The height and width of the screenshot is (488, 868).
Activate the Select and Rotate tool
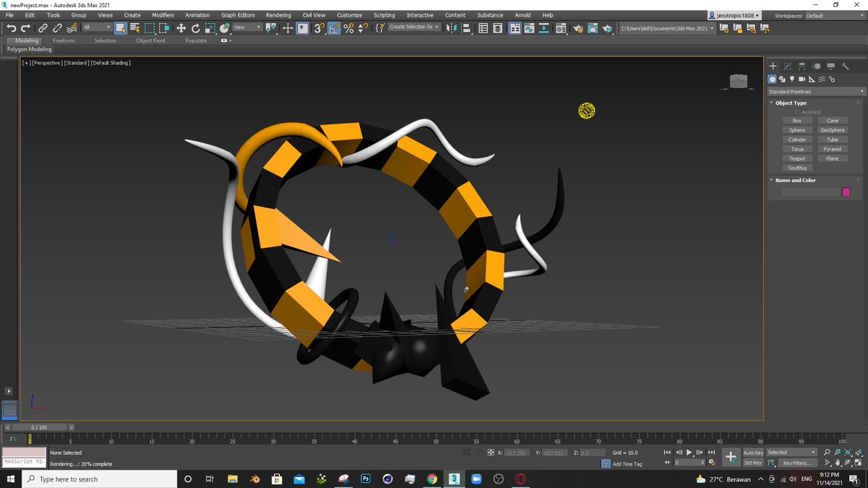point(195,29)
